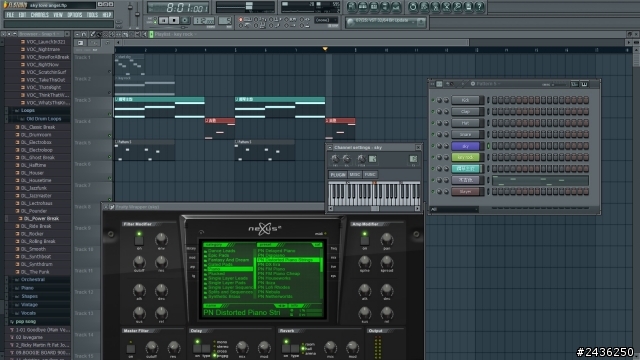Open the FILE menu

(x=10, y=15)
